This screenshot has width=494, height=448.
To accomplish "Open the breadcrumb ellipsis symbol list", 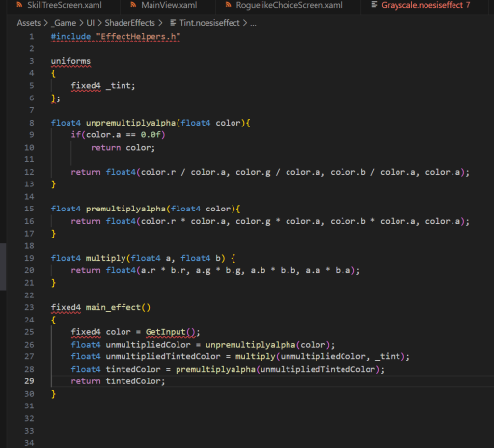I will [253, 24].
